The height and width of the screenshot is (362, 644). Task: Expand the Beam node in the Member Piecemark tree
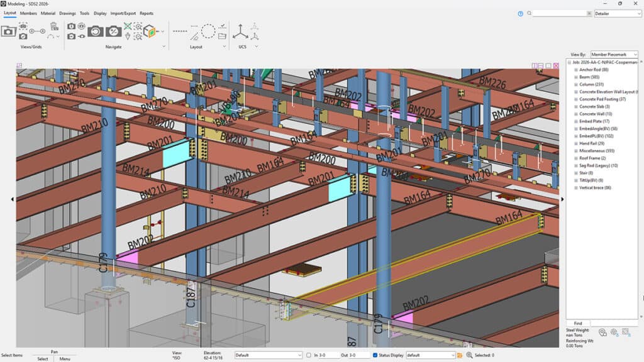pos(576,77)
